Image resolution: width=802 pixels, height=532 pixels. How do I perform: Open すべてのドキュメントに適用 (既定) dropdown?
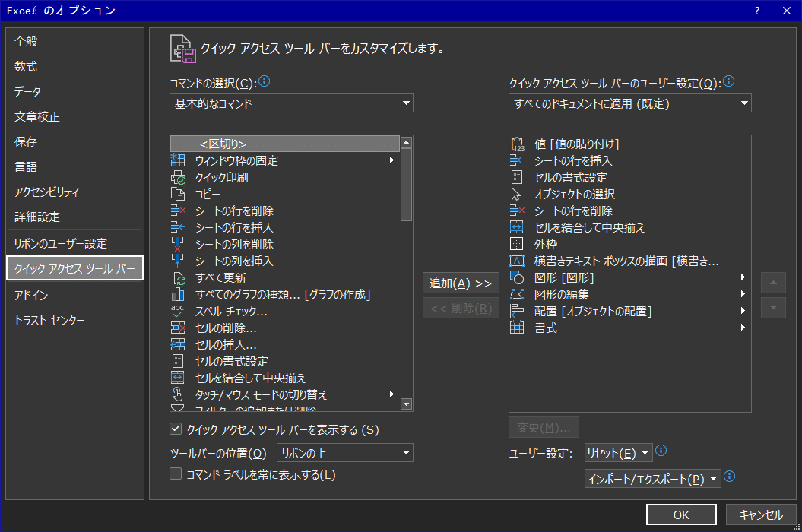629,103
